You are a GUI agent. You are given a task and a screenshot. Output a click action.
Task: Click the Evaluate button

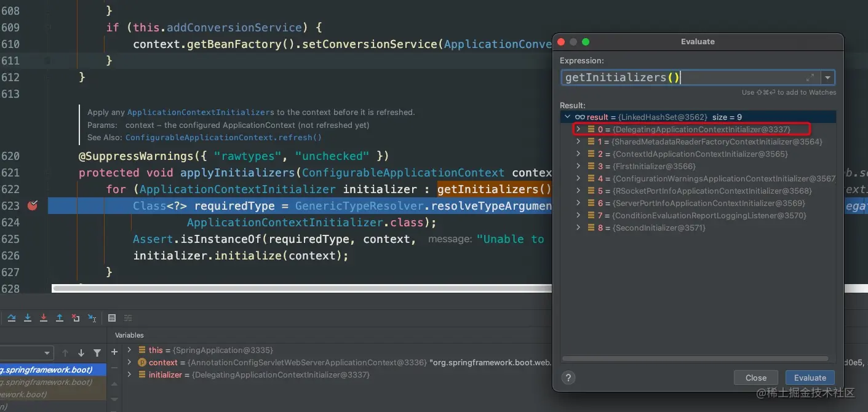tap(810, 378)
